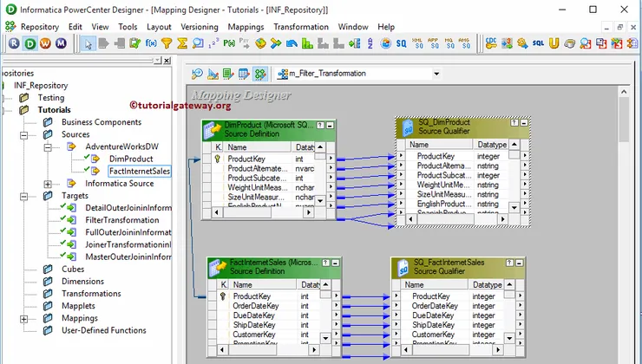642x364 pixels.
Task: Open the m_Filter_Transformation mapping dropdown
Action: point(436,74)
